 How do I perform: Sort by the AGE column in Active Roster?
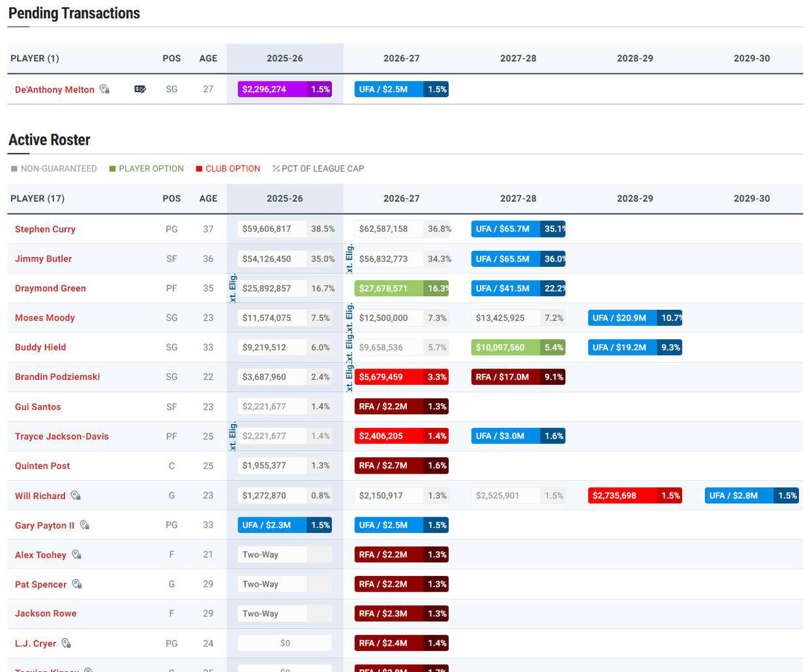pyautogui.click(x=208, y=198)
